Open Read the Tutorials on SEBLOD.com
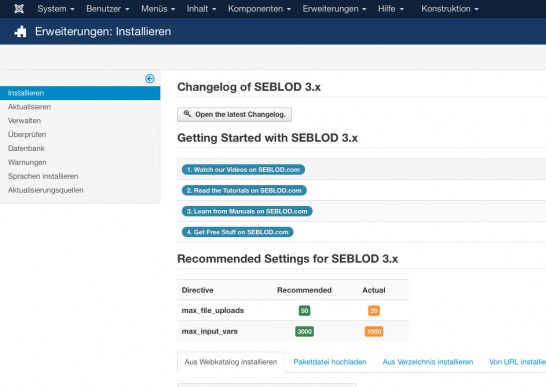 244,191
